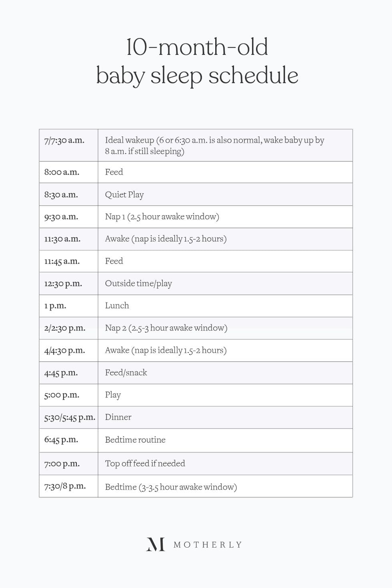Click the Ideal wakeup description text
The image size is (392, 588).
pos(214,146)
